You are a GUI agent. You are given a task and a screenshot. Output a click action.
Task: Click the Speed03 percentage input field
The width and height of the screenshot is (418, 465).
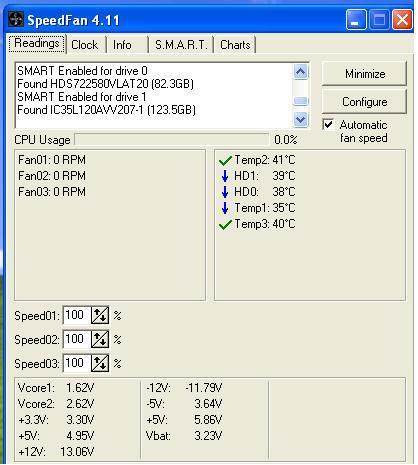click(77, 363)
